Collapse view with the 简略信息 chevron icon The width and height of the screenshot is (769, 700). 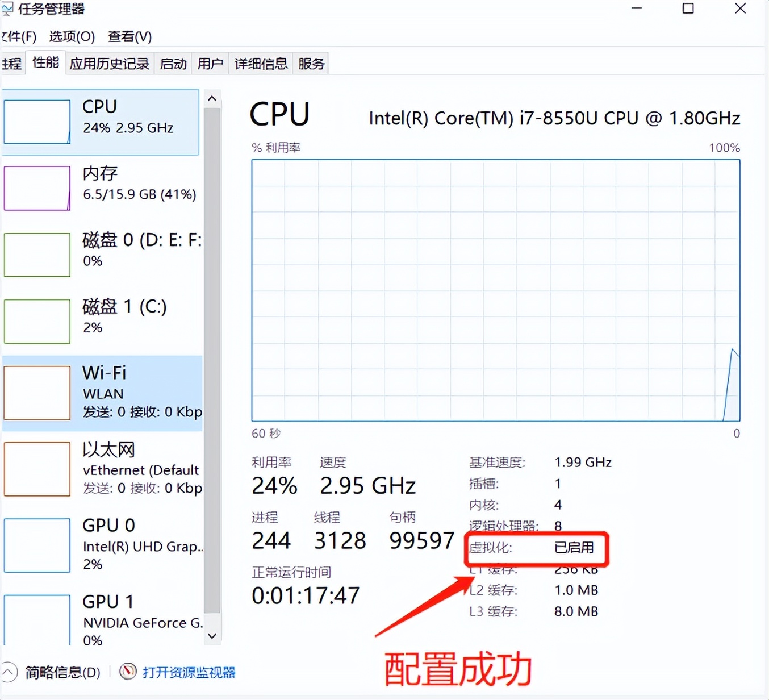tap(9, 672)
